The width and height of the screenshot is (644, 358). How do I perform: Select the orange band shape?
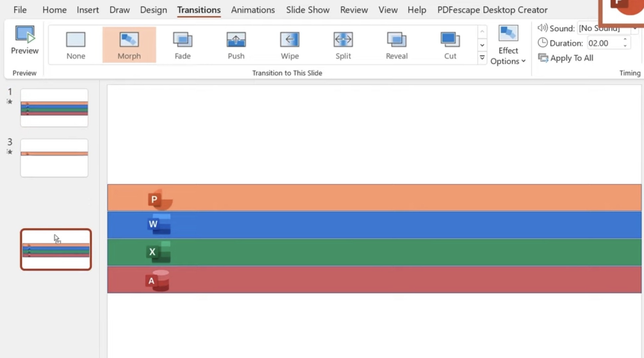pos(374,197)
